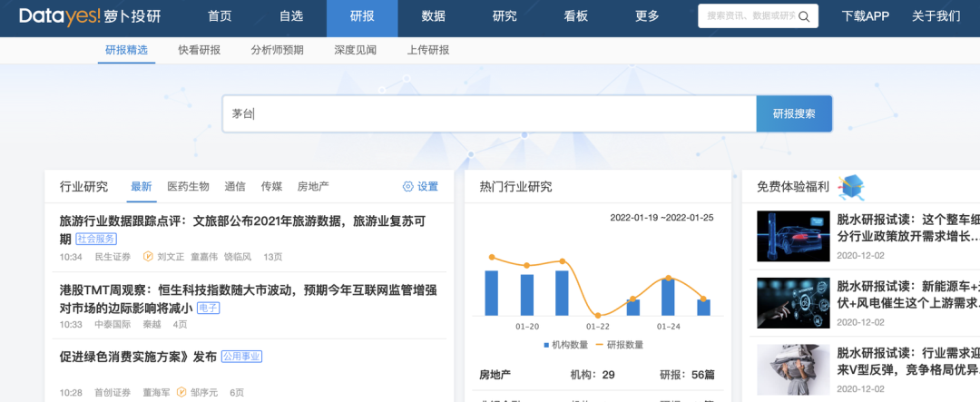
Task: Toggle the 机构数量 legend marker
Action: pos(547,345)
